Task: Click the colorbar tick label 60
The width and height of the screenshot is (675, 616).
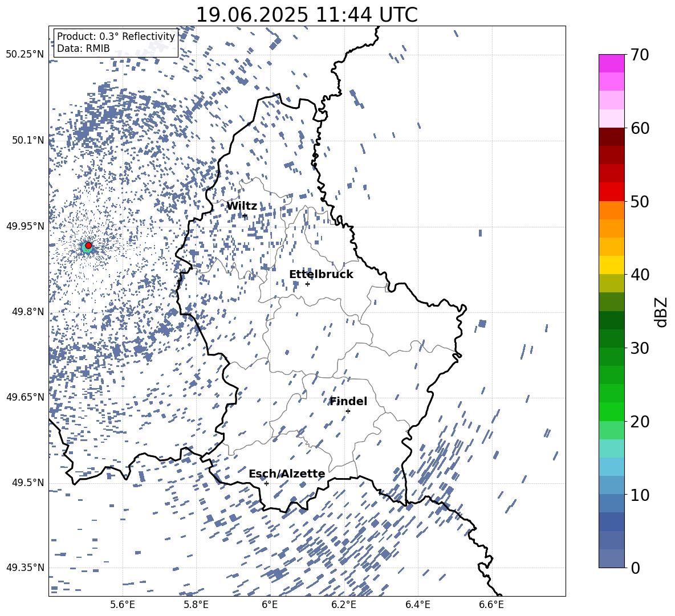Action: pyautogui.click(x=640, y=129)
